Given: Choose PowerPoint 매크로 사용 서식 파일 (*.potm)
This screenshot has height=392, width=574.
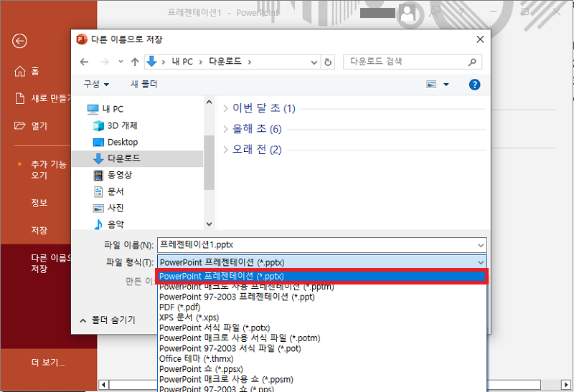Looking at the screenshot, I should click(x=240, y=338).
